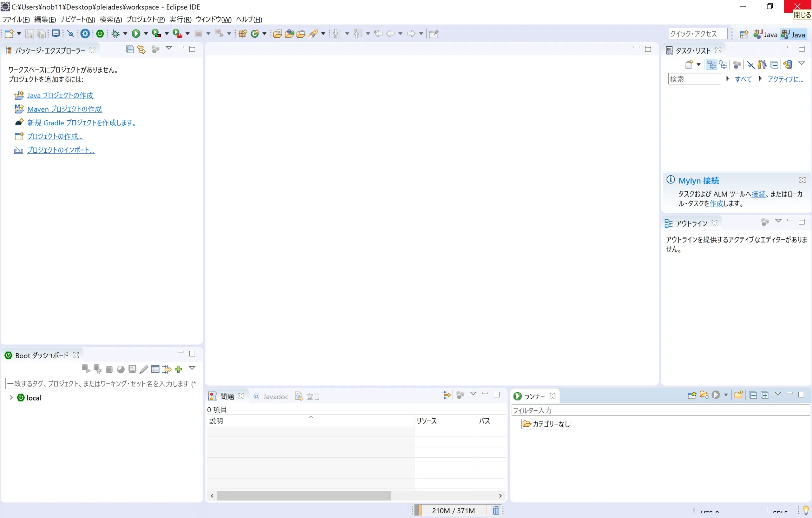Image resolution: width=812 pixels, height=518 pixels.
Task: Click the New wizard toolbar icon
Action: (9, 33)
